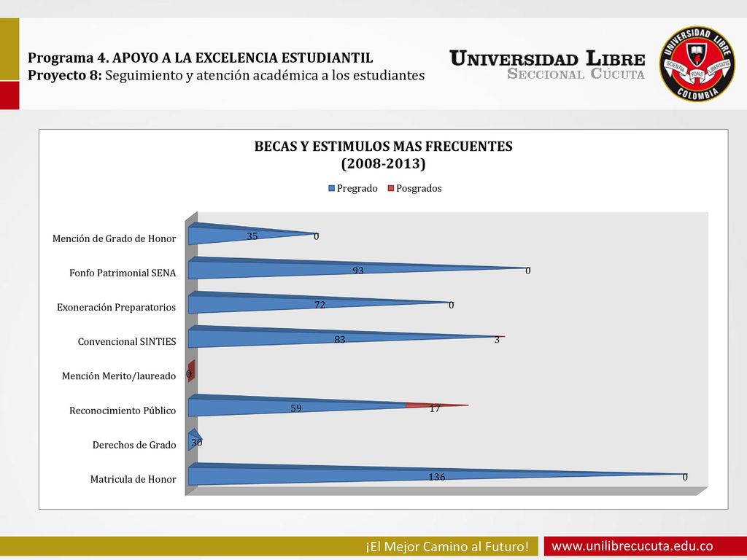The height and width of the screenshot is (560, 747).
Task: Click the blue Pregrado legend swatch
Action: (x=332, y=189)
